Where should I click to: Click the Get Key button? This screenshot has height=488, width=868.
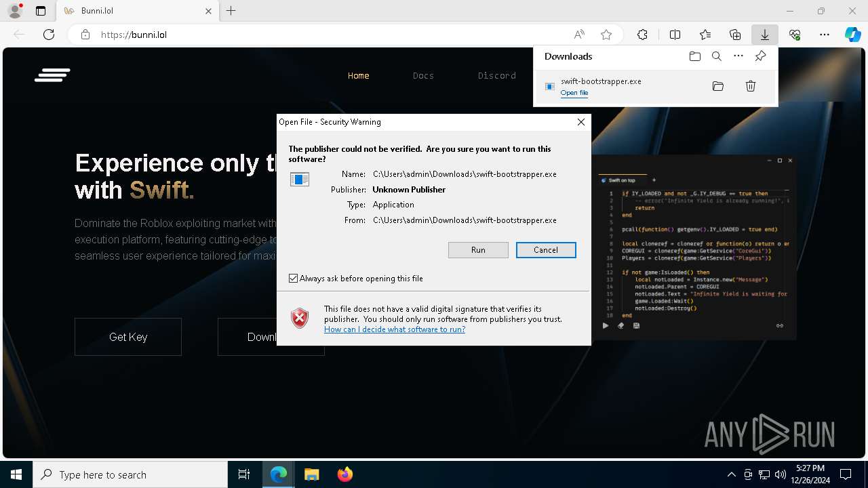(x=128, y=337)
